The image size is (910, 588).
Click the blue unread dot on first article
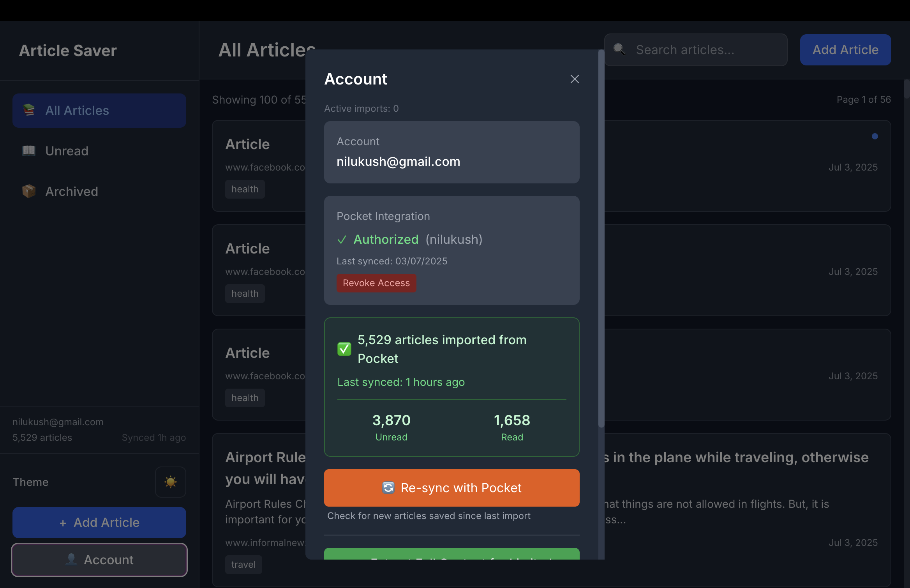(x=875, y=136)
